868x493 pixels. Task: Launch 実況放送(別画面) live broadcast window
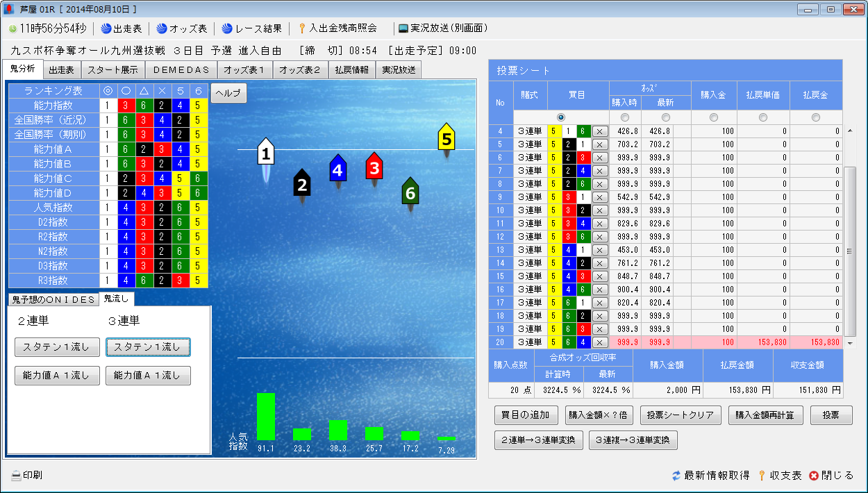pos(443,28)
